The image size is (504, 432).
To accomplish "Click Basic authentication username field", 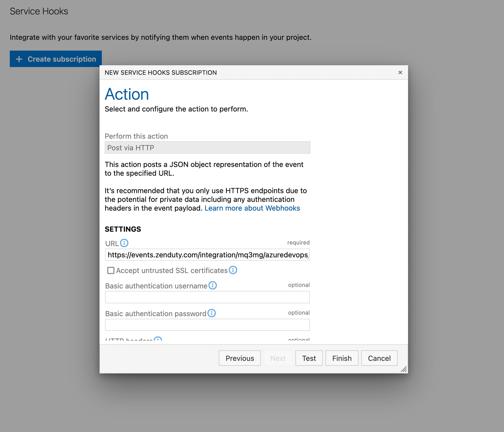I will coord(207,297).
